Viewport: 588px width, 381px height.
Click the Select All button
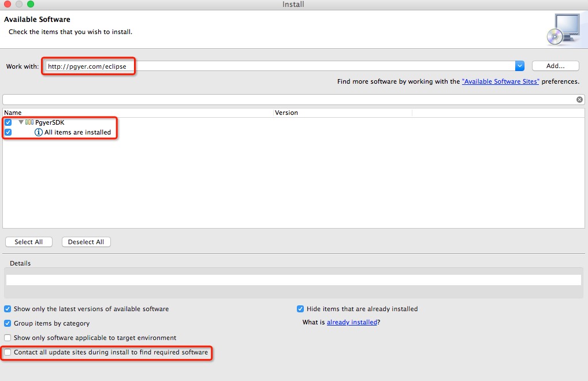[x=28, y=242]
